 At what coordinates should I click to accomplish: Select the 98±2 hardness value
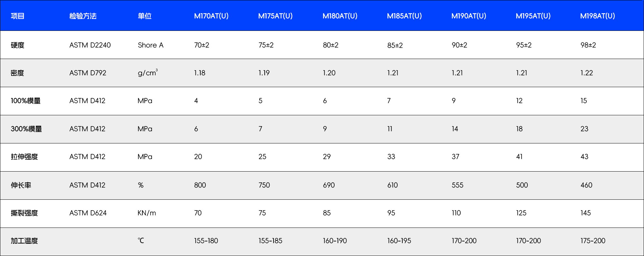point(588,45)
